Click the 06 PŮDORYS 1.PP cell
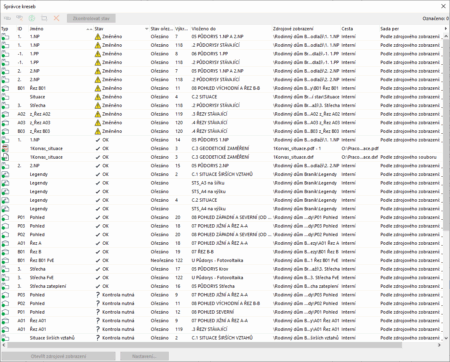This screenshot has height=362, width=450. click(209, 54)
